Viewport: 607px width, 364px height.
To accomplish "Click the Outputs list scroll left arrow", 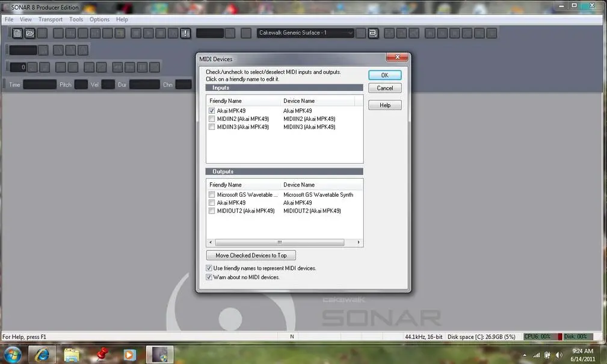I will (211, 242).
